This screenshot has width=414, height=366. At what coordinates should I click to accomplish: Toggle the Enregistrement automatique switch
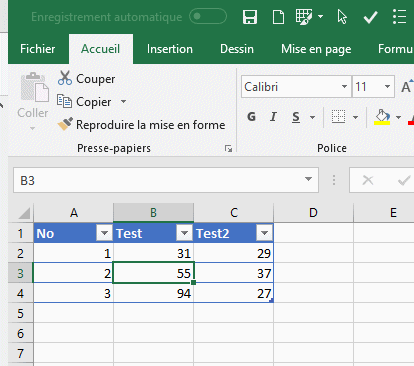click(208, 16)
